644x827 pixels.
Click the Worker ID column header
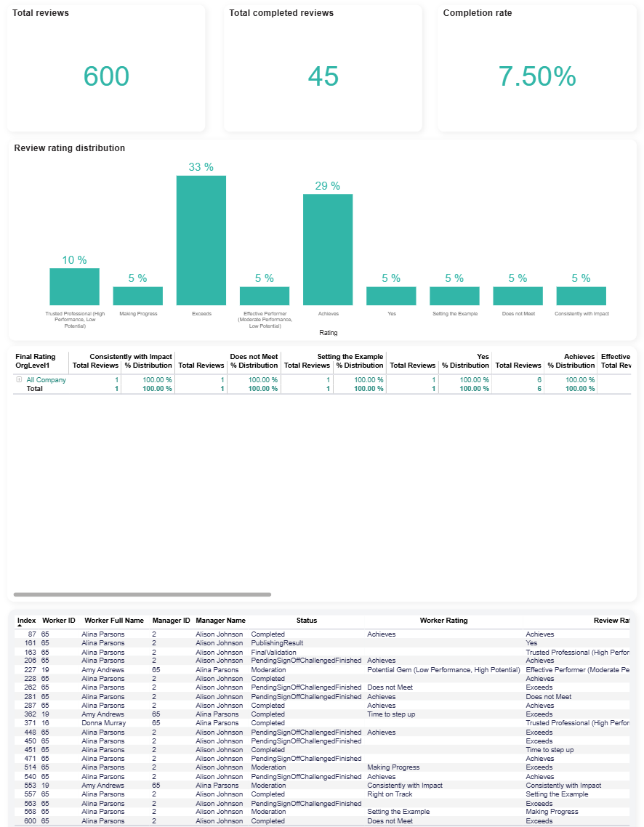58,621
